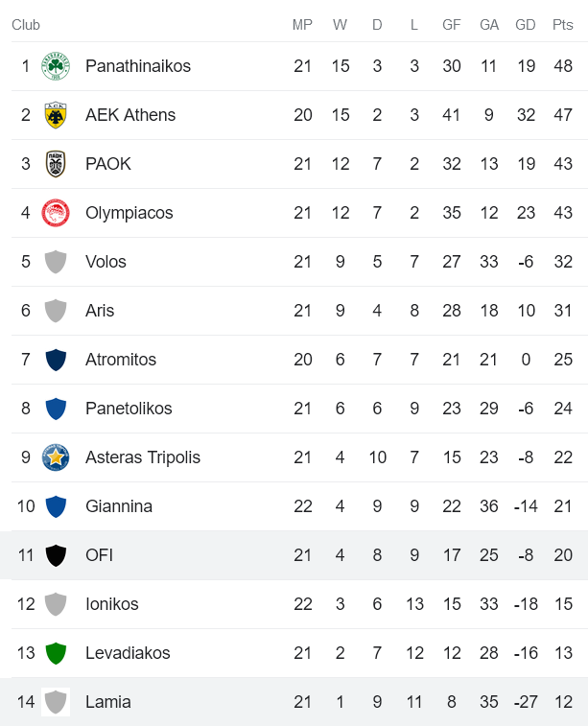Click the Panathinaikos club crest icon
Image resolution: width=588 pixels, height=726 pixels.
(56, 66)
